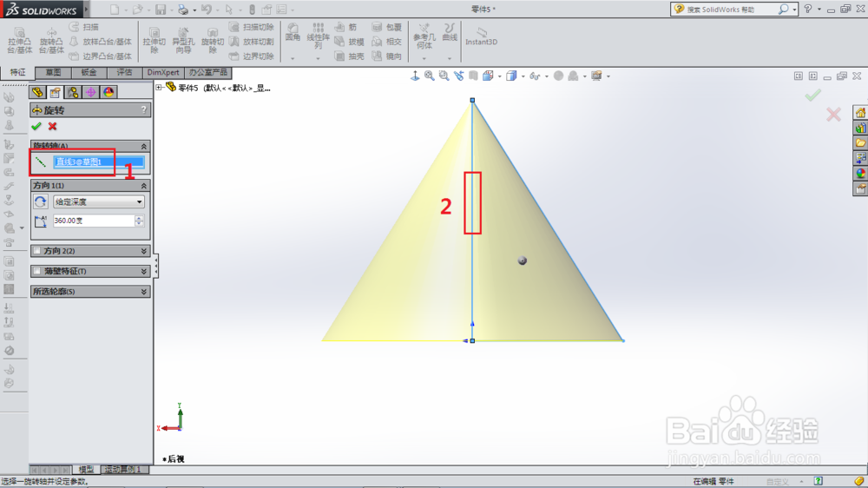
Task: Select the Revolved Cut (旋转切除) tool
Action: pyautogui.click(x=213, y=41)
